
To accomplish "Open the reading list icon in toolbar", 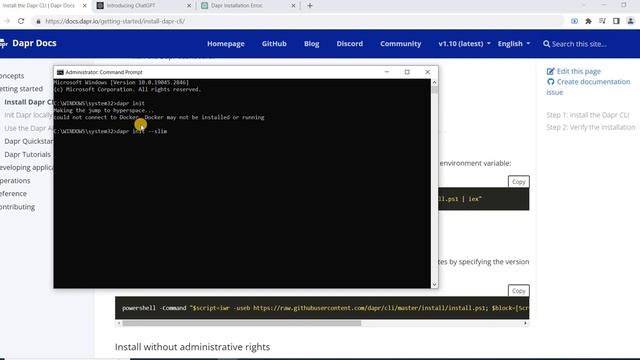I will click(x=602, y=21).
